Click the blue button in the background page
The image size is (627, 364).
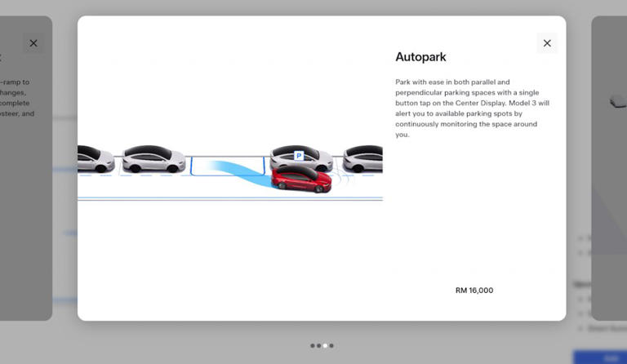point(600,357)
